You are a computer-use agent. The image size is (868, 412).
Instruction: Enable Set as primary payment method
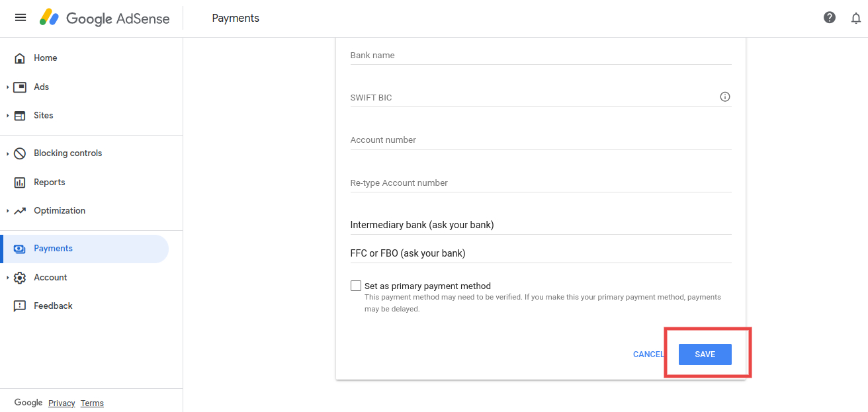pyautogui.click(x=356, y=286)
